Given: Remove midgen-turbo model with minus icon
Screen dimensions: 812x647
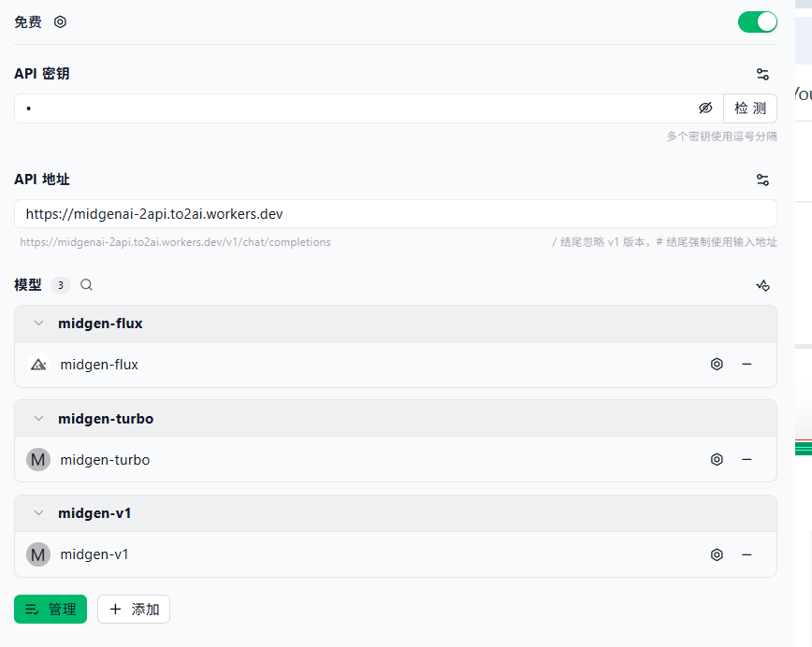Looking at the screenshot, I should (747, 460).
